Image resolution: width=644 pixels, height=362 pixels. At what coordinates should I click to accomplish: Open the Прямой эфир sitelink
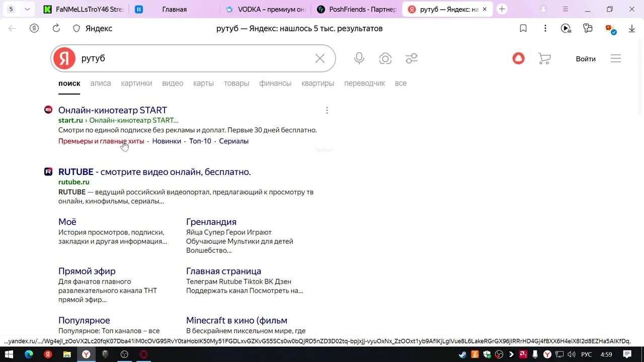coord(87,271)
